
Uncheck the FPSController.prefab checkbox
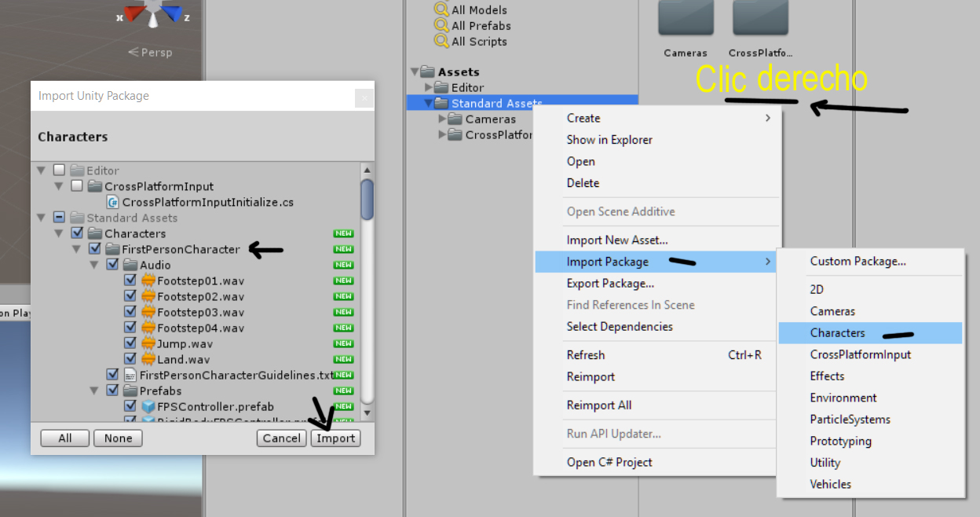(130, 406)
